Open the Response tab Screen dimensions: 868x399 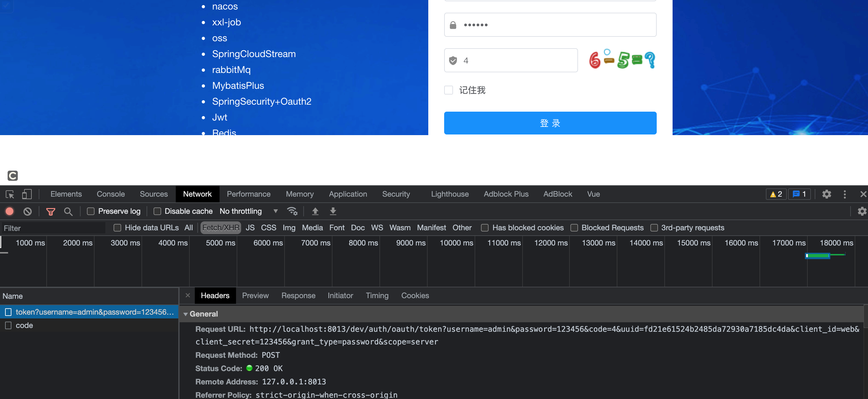point(298,296)
